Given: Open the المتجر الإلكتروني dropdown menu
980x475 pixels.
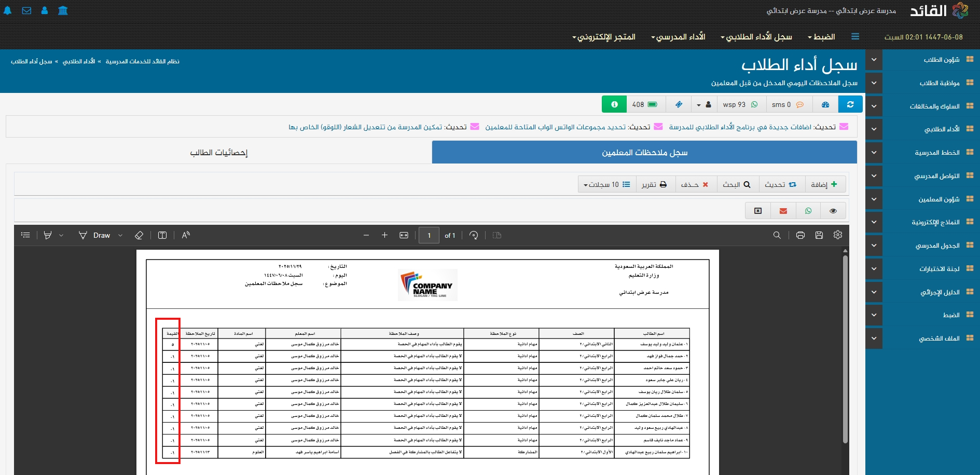Looking at the screenshot, I should [604, 37].
